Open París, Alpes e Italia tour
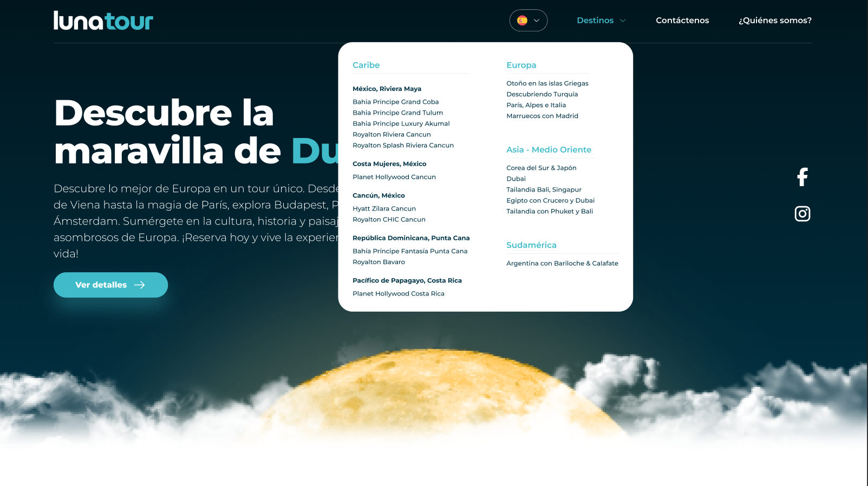The image size is (868, 486). [x=536, y=105]
